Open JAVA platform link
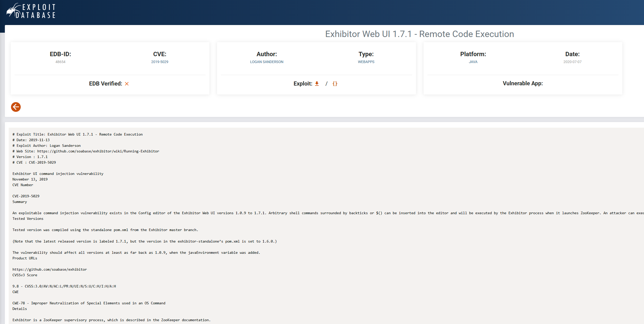Screen dimensions: 644x324 473,62
